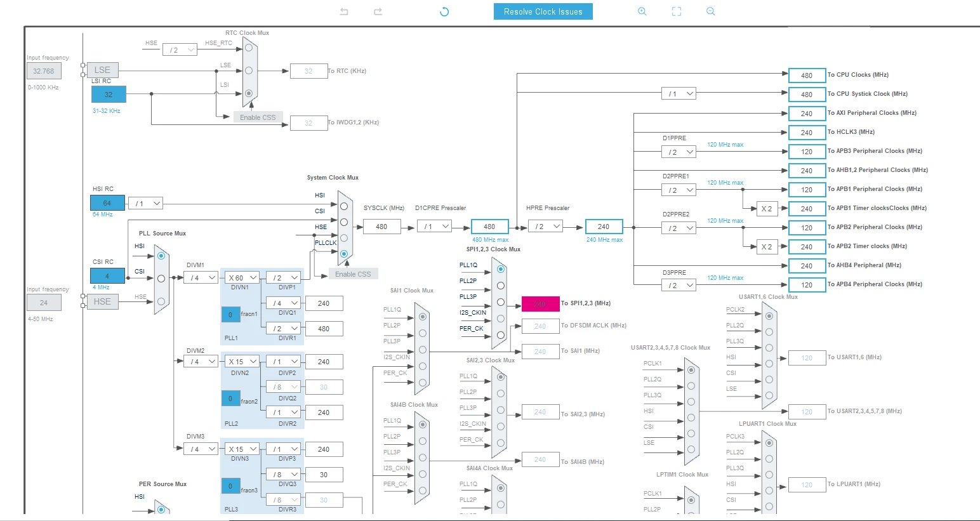
Task: Click the APB1 Timer X 2 multiplier box
Action: click(x=767, y=209)
